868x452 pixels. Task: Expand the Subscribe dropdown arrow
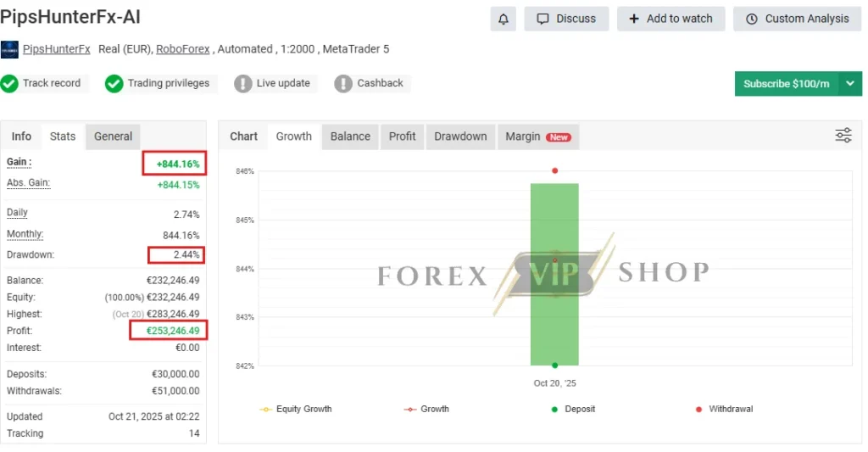click(x=850, y=84)
